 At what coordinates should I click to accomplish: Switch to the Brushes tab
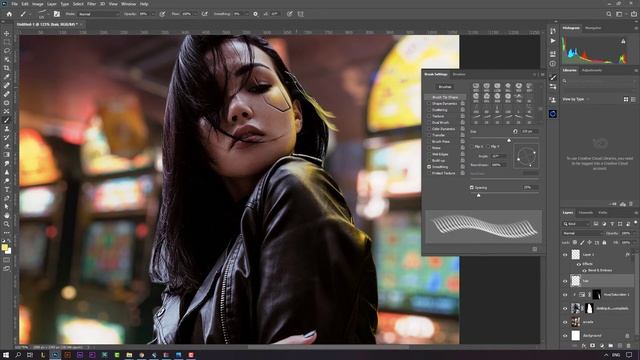459,74
